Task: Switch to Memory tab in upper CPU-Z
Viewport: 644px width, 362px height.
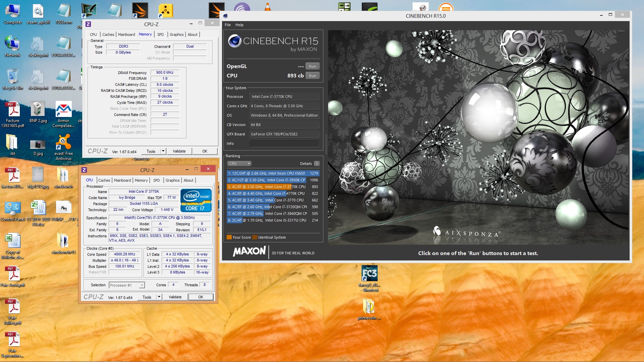Action: 145,34
